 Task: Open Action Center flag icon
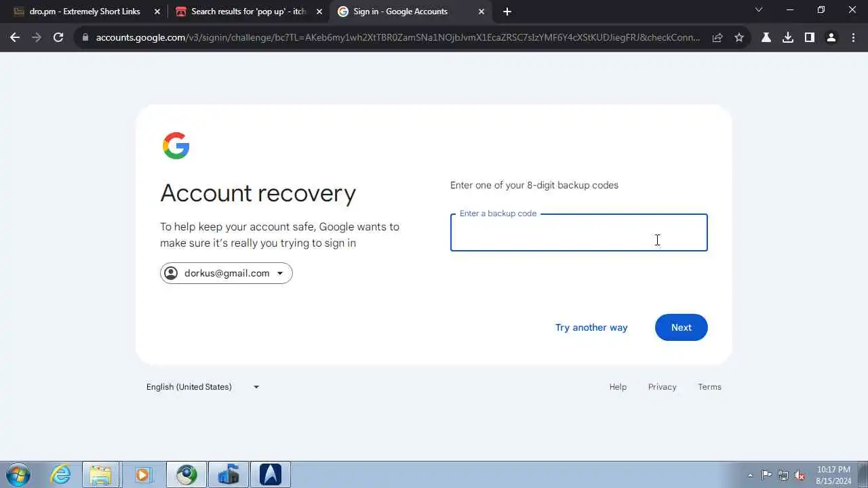point(766,475)
